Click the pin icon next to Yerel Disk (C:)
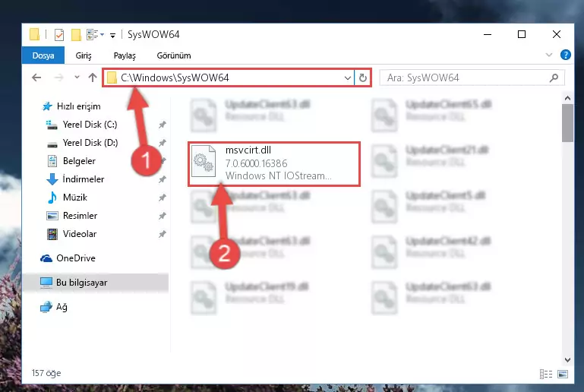Image resolution: width=584 pixels, height=392 pixels. 162,125
